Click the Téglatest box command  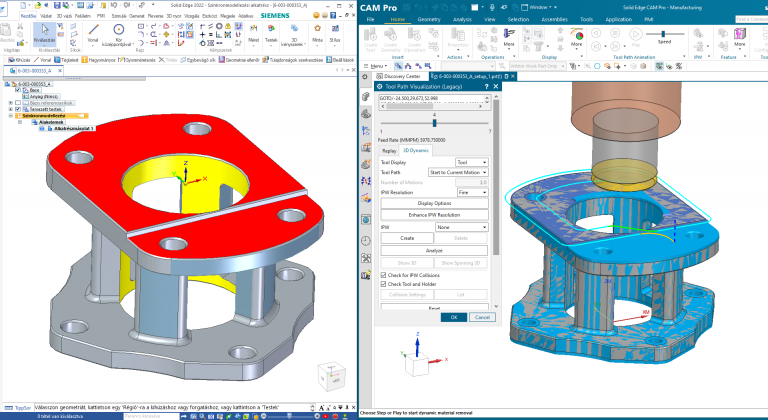66,60
